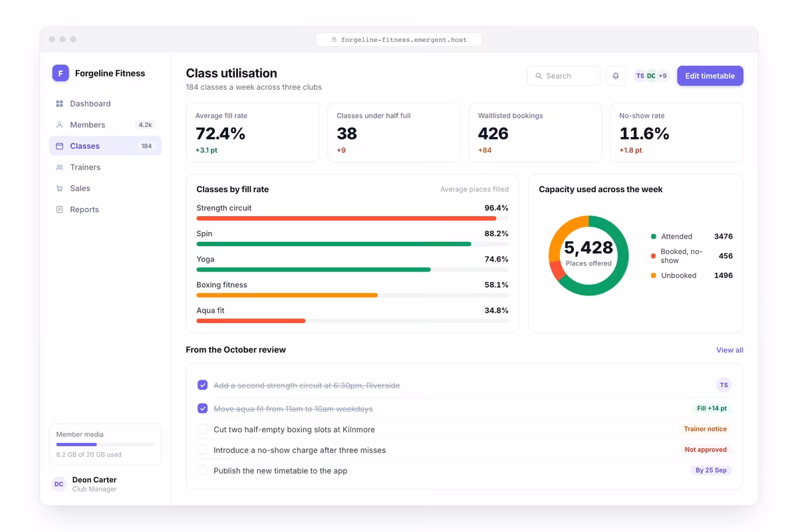
Task: Click the 'Trainer notice' tag
Action: [705, 429]
